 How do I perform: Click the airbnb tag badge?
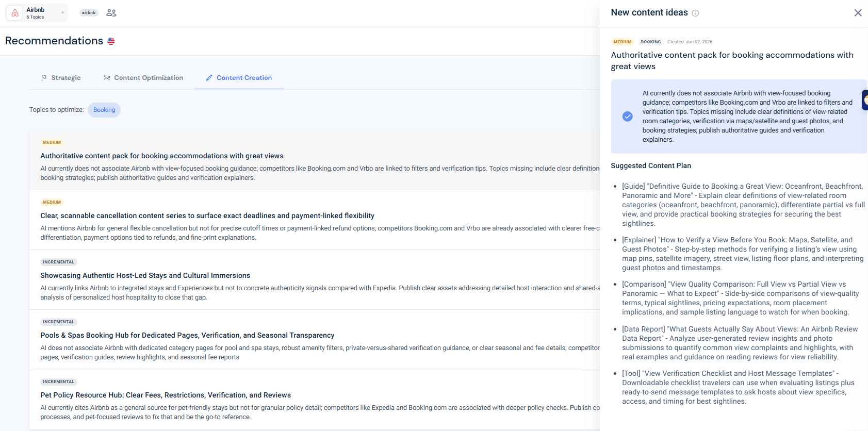89,13
